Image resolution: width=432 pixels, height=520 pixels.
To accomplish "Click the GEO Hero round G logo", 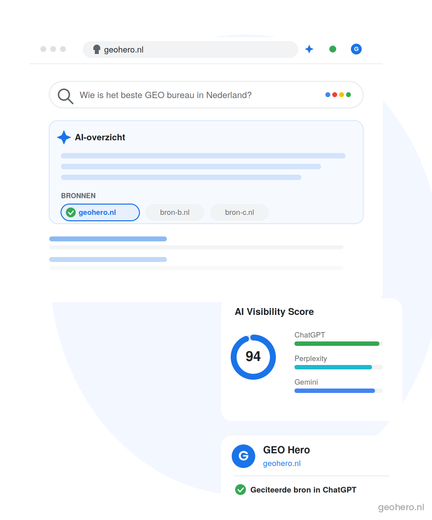I will click(x=243, y=456).
